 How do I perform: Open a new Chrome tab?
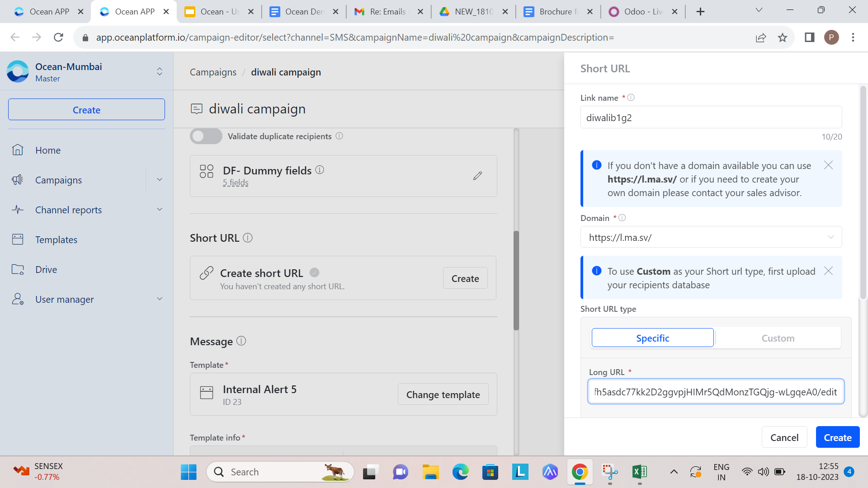pos(700,12)
